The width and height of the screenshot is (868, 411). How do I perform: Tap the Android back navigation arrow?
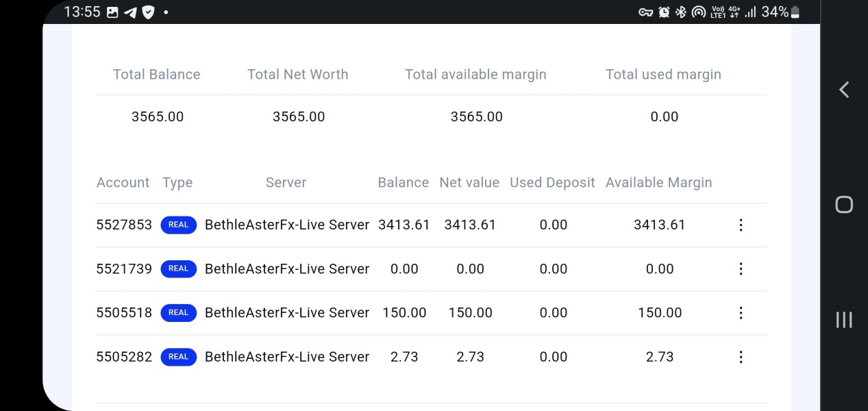pos(844,90)
